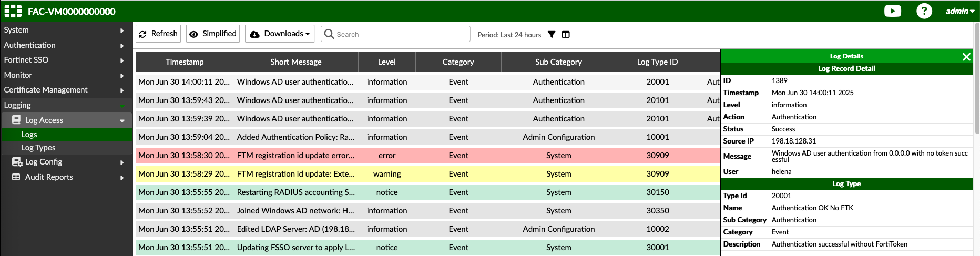This screenshot has height=256, width=980.
Task: Toggle Simplified view mode
Action: pos(213,34)
